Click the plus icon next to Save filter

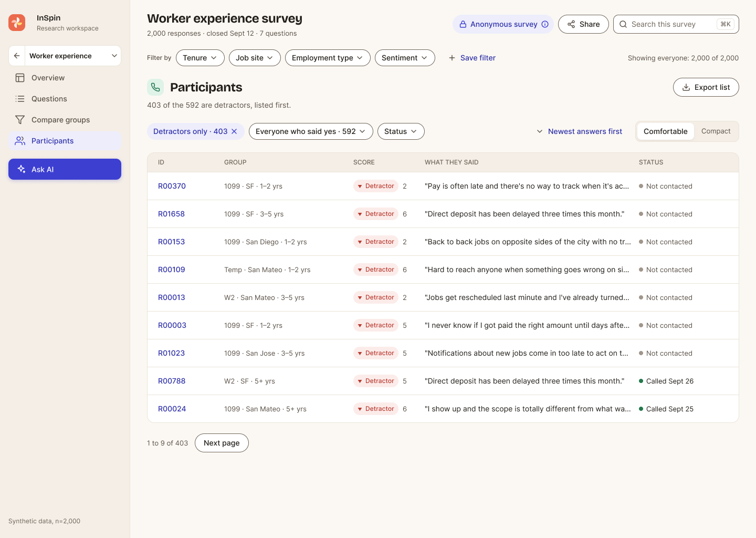pyautogui.click(x=452, y=58)
